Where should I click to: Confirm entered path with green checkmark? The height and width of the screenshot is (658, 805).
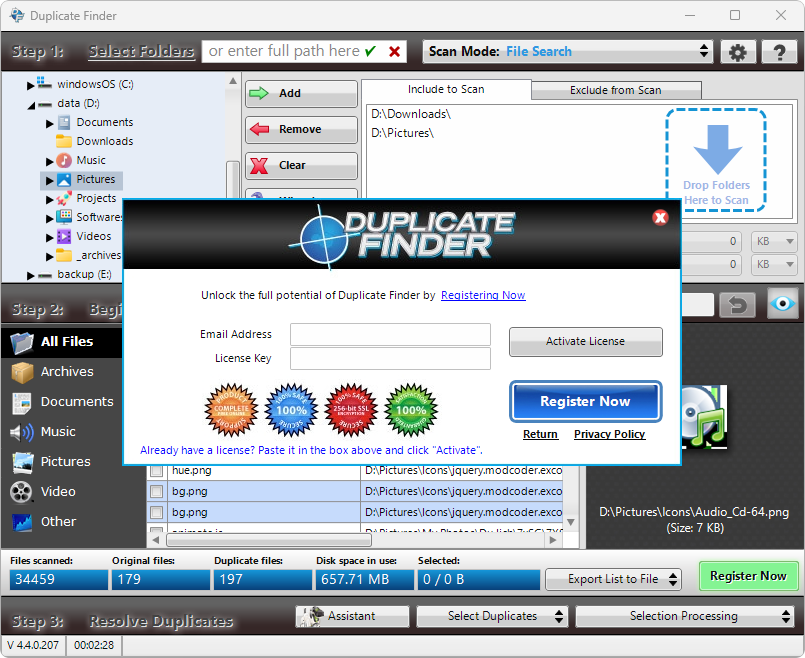tap(370, 51)
